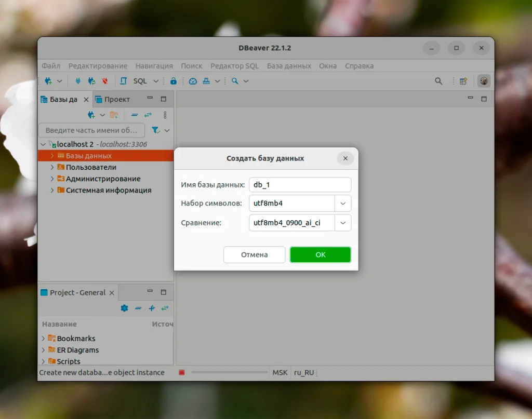
Task: Expand the Пользователи tree node
Action: coord(51,167)
